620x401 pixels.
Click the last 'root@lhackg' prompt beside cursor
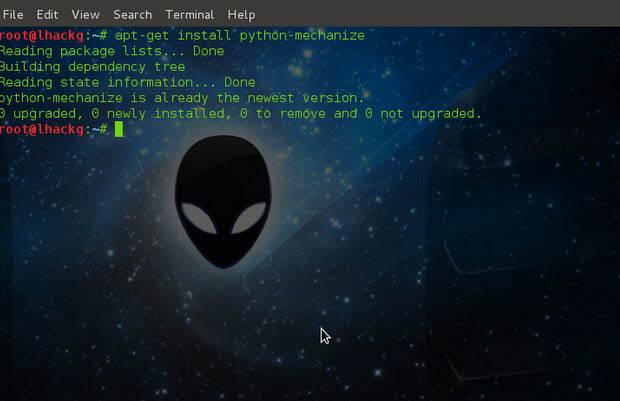[42, 129]
